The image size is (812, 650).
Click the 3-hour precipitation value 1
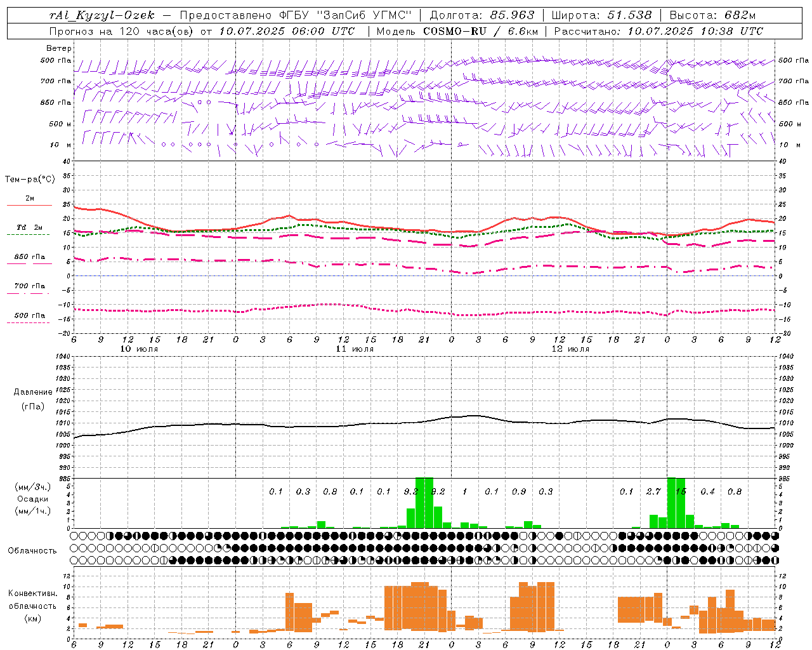(465, 491)
